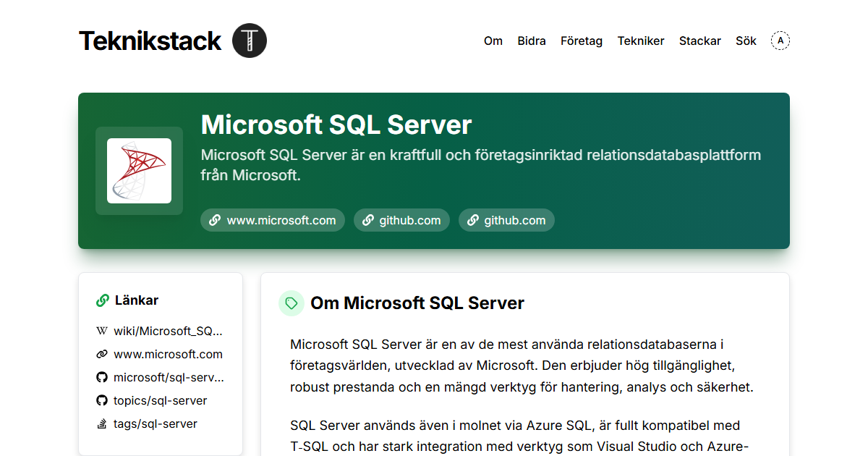Open www.microsoft.com link in Länkar sidebar

click(168, 354)
